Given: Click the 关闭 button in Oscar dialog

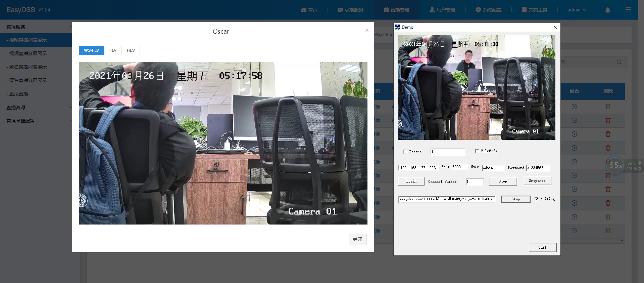Looking at the screenshot, I should point(357,239).
